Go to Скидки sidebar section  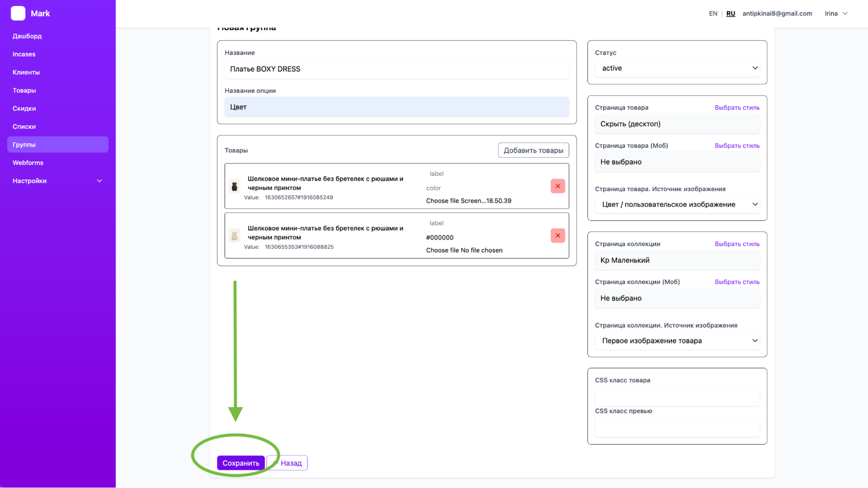[x=24, y=109]
